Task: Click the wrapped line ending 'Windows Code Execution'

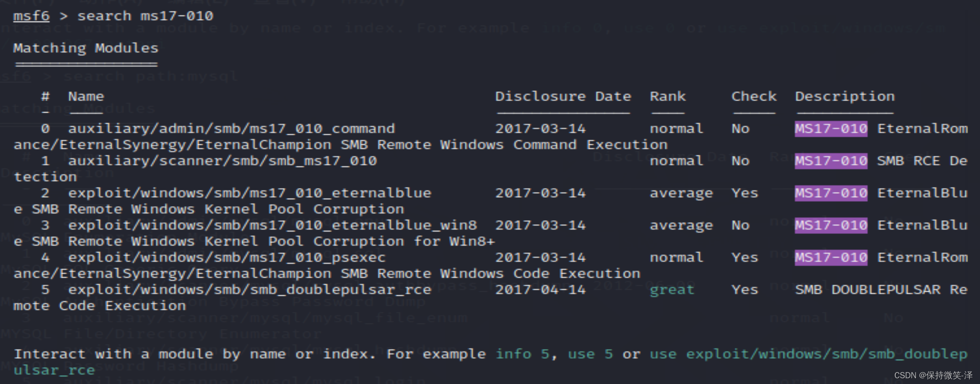Action: pos(327,274)
